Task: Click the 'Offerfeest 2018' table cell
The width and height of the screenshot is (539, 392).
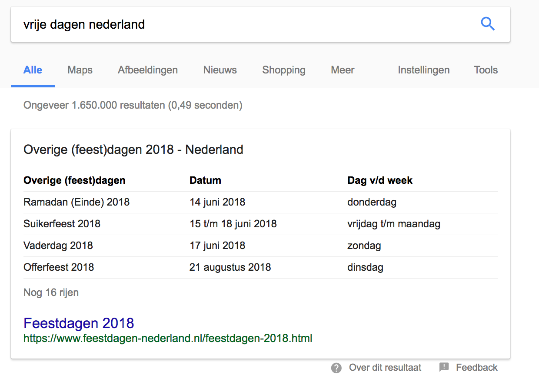Action: [59, 267]
